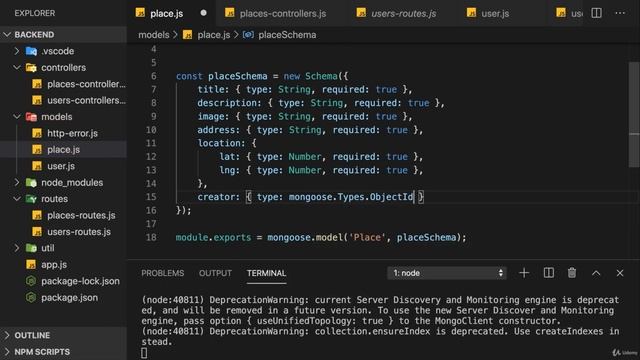Click the package-lock.json file icon
Screen dimensions: 640x360
coord(31,281)
